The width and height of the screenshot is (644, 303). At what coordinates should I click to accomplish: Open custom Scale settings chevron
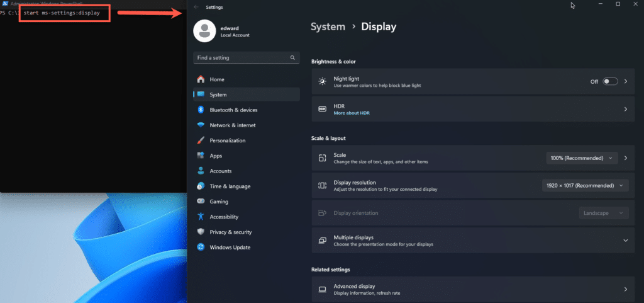point(626,158)
